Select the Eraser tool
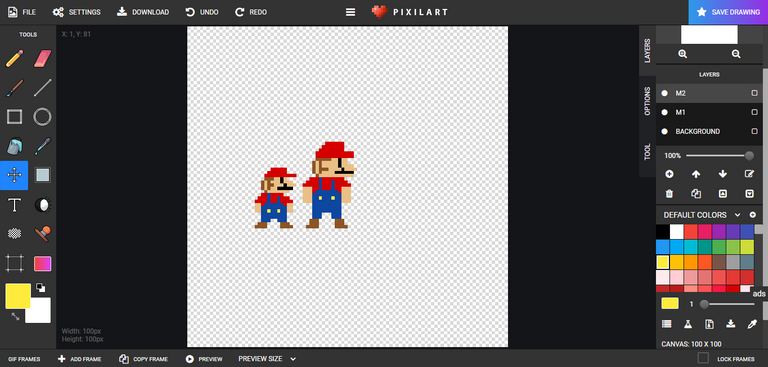768x367 pixels. 43,59
